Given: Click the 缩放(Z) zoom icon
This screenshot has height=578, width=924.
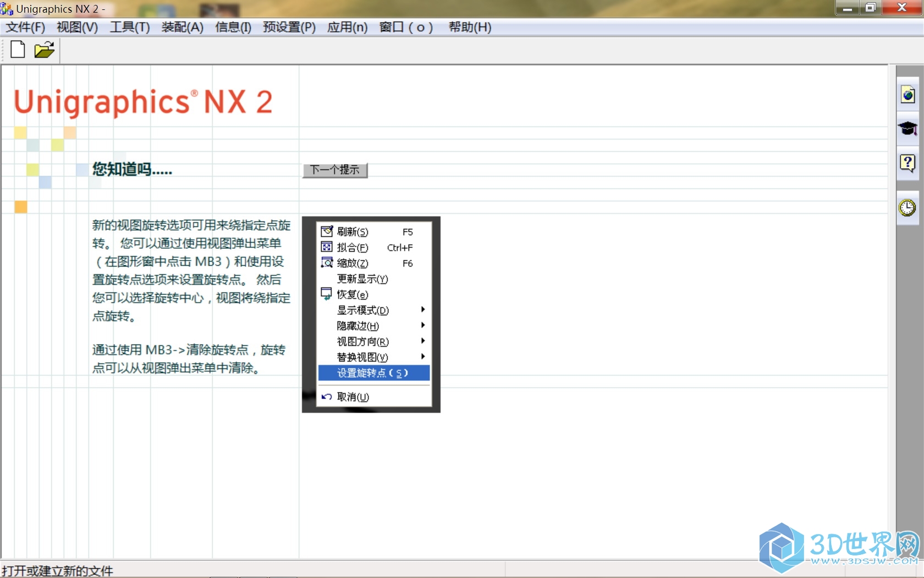Looking at the screenshot, I should [327, 263].
